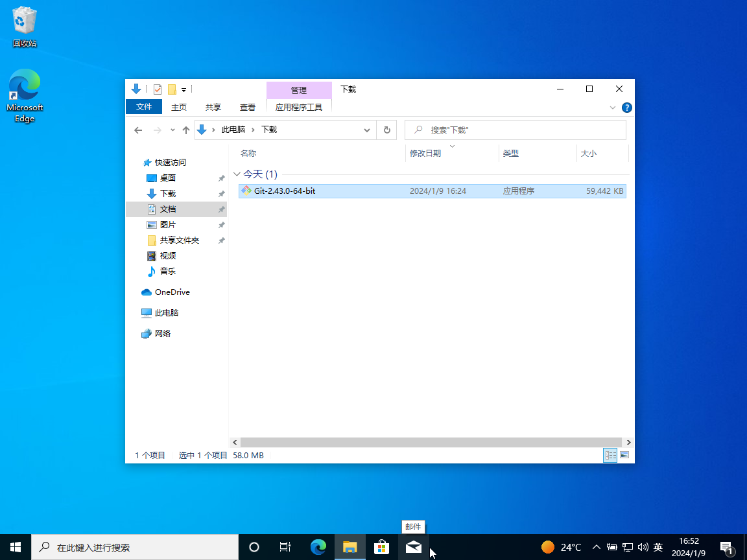Open Help with the question mark icon
The height and width of the screenshot is (560, 747).
click(627, 108)
